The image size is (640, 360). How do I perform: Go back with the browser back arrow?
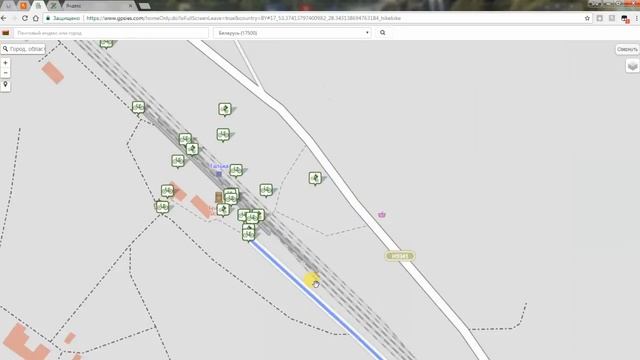(x=4, y=18)
